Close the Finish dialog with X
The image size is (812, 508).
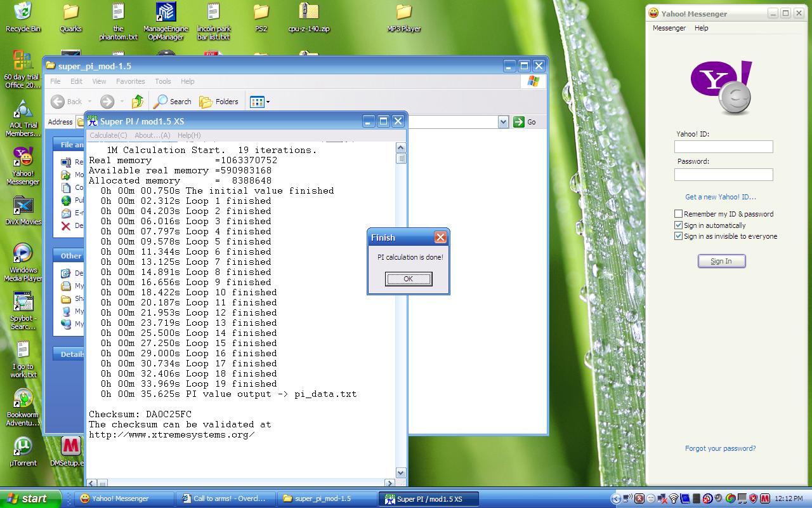(x=440, y=237)
